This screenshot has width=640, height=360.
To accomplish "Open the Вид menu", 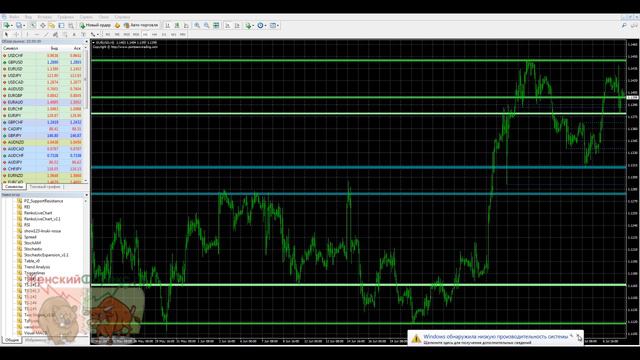I will pos(28,17).
